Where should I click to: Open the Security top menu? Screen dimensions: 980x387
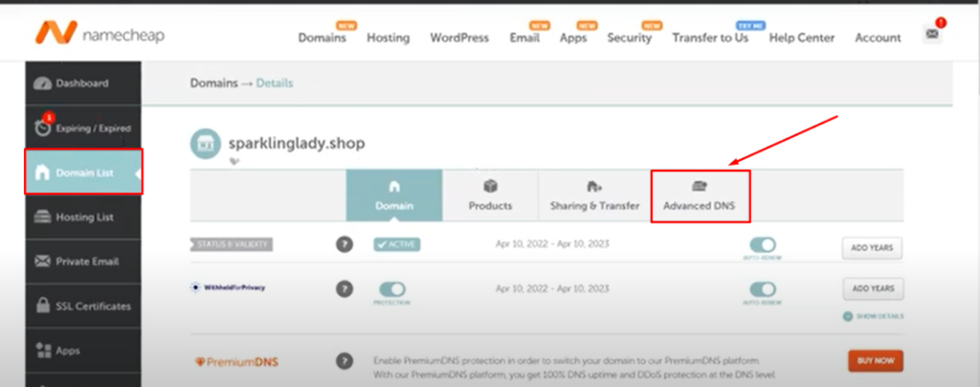point(630,37)
